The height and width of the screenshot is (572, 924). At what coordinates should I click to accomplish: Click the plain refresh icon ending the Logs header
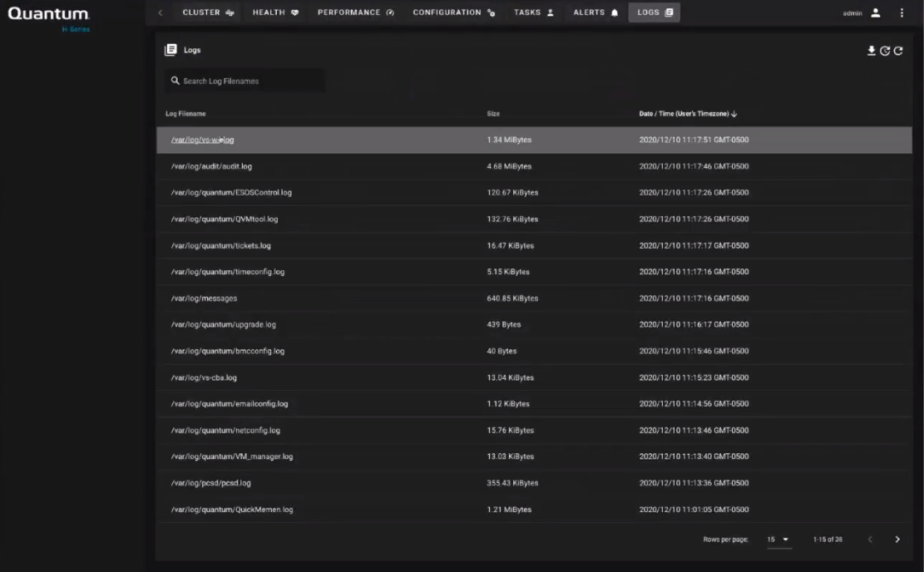click(898, 51)
